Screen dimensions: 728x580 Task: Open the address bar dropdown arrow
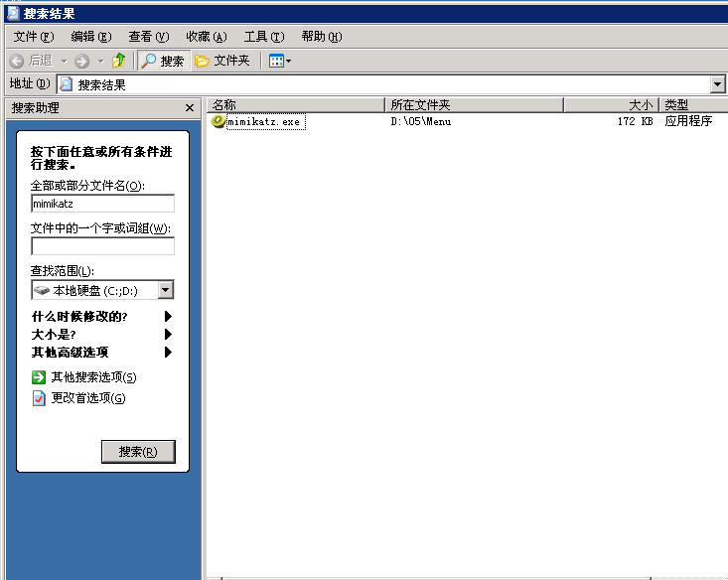click(x=717, y=84)
